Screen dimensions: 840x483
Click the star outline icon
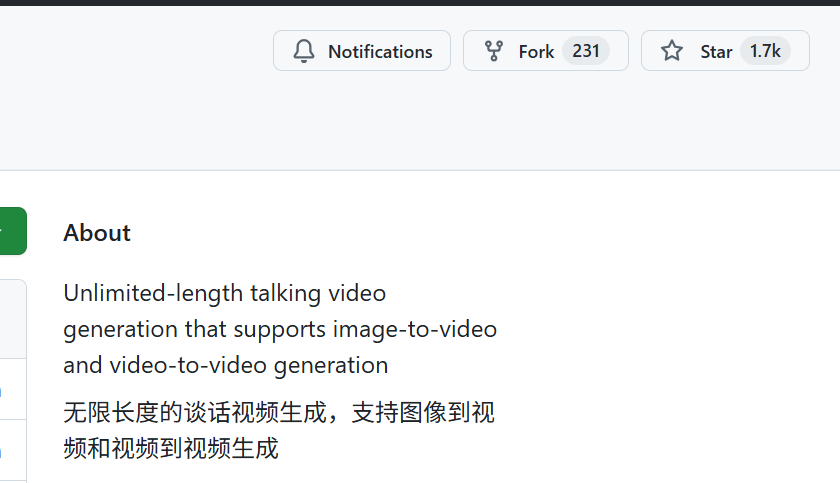[x=672, y=51]
